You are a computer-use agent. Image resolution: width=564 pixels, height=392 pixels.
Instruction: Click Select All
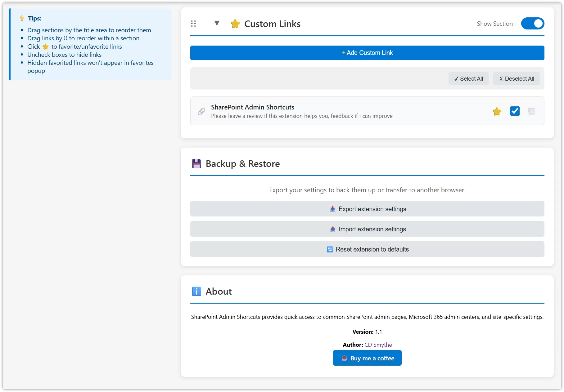pos(468,78)
